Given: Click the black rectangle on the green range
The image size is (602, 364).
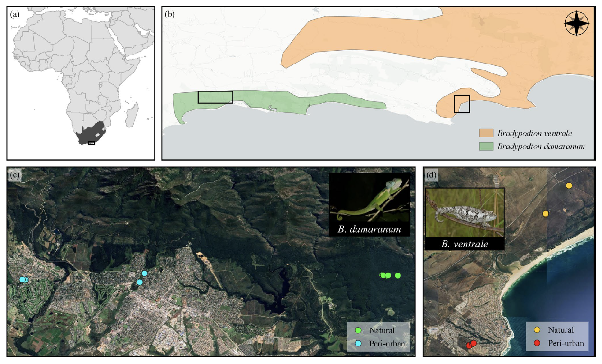Looking at the screenshot, I should tap(215, 97).
